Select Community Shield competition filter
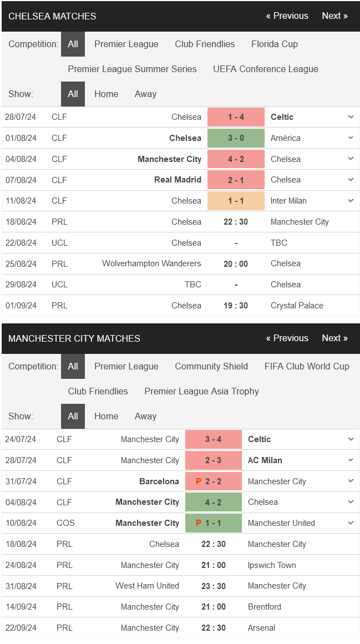Viewport: 360px width, 644px height. coord(211,366)
